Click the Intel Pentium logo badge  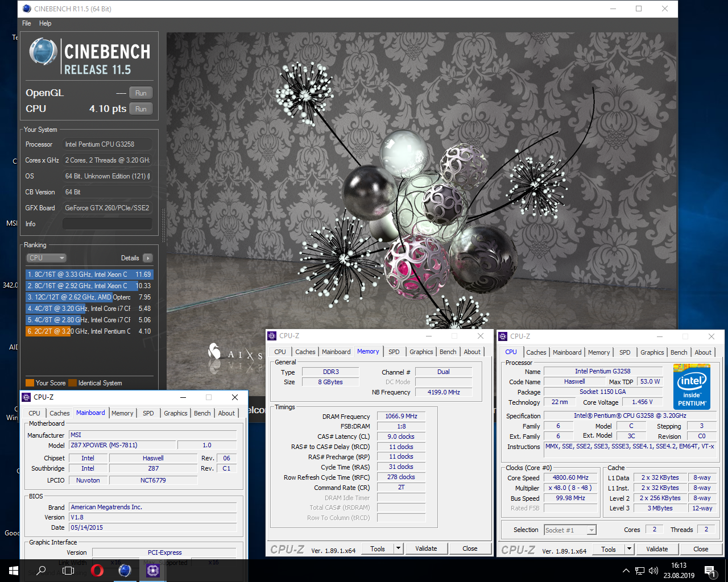click(692, 386)
